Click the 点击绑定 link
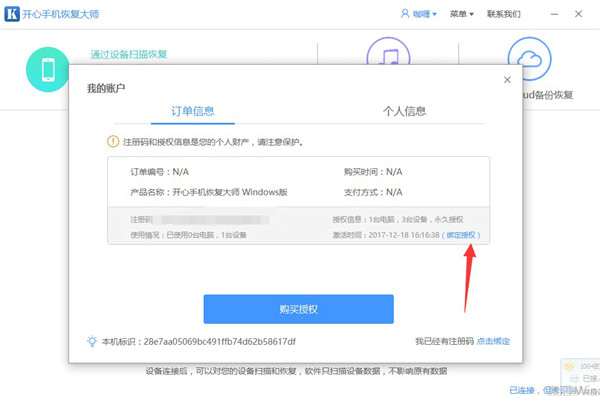The height and width of the screenshot is (396, 600). click(493, 341)
